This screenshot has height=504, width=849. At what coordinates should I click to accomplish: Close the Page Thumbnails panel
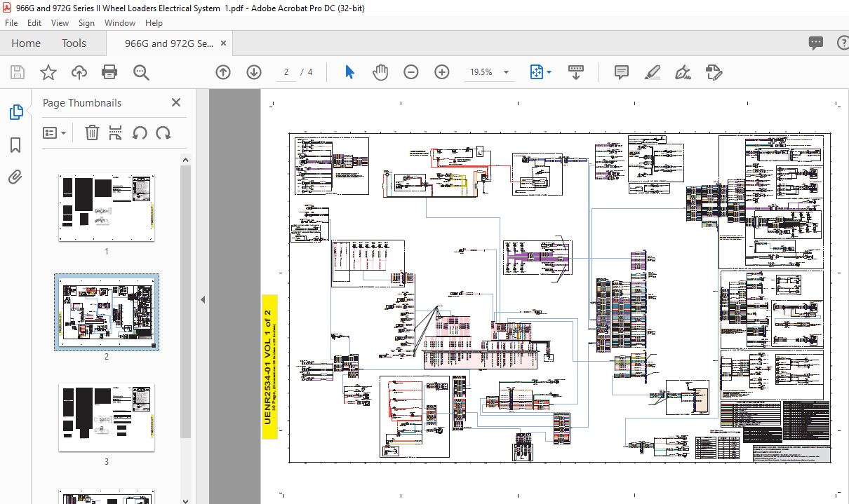pos(176,102)
